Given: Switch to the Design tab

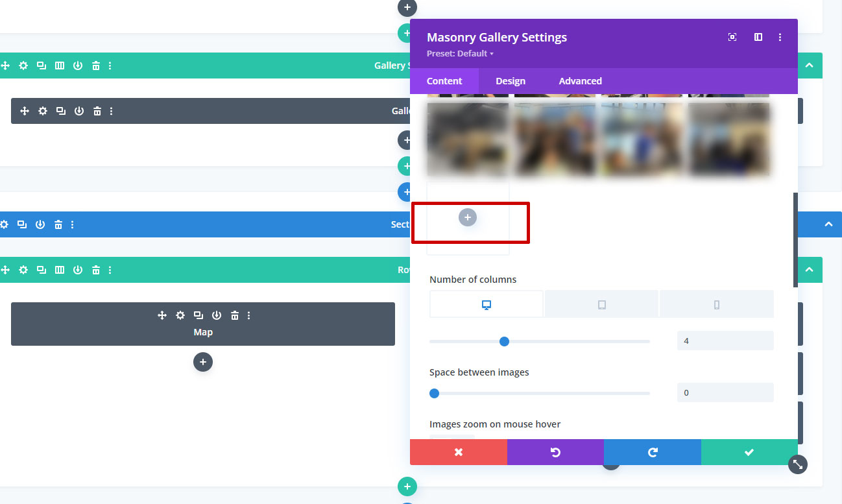Looking at the screenshot, I should [x=511, y=81].
